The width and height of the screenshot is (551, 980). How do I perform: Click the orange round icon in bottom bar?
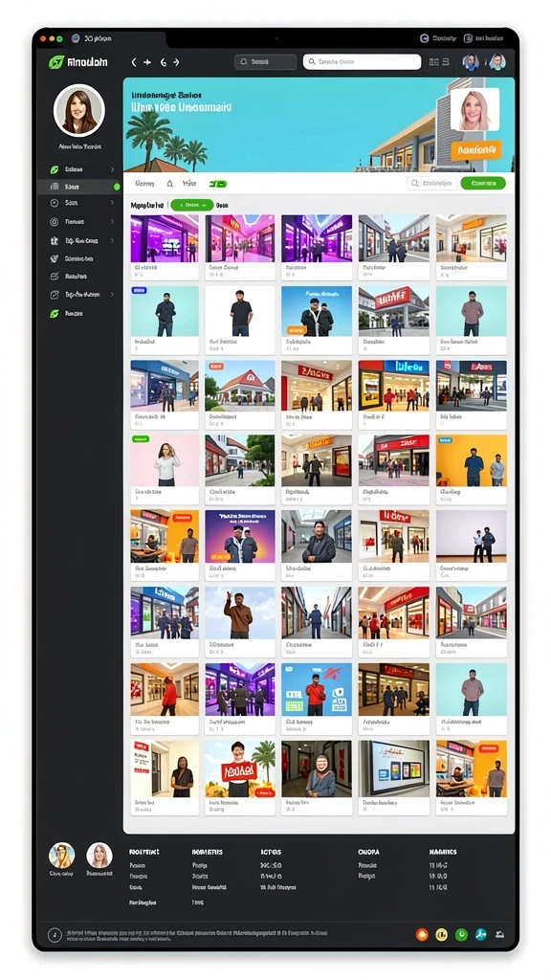pos(422,934)
